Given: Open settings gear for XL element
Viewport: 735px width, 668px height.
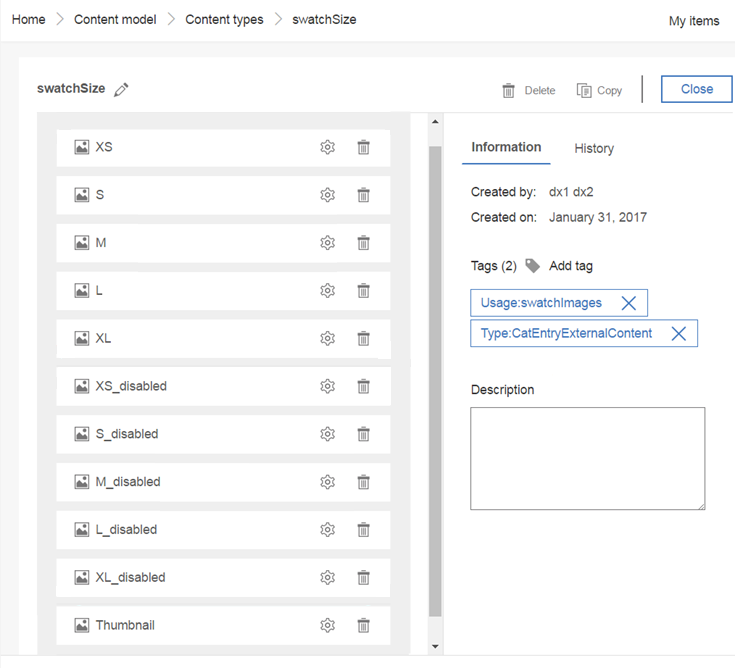Looking at the screenshot, I should [x=327, y=338].
